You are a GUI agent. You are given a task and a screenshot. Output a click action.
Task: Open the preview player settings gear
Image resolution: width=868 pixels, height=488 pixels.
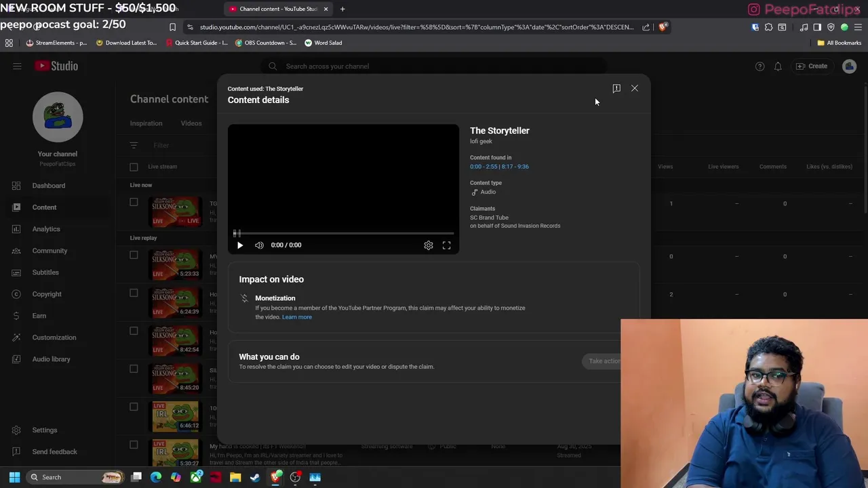tap(429, 245)
